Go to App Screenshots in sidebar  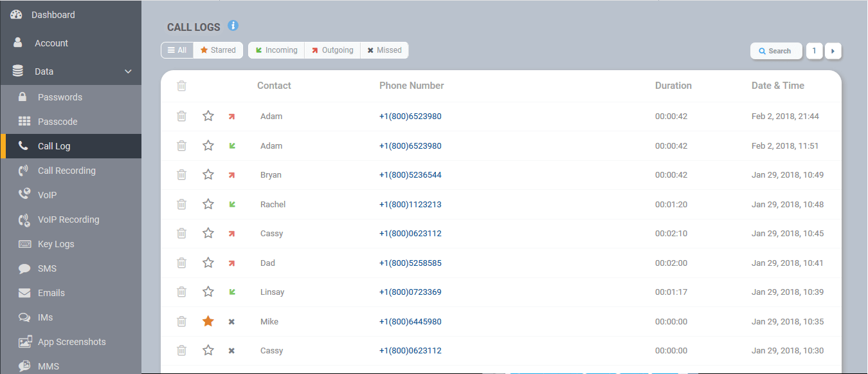tap(71, 342)
